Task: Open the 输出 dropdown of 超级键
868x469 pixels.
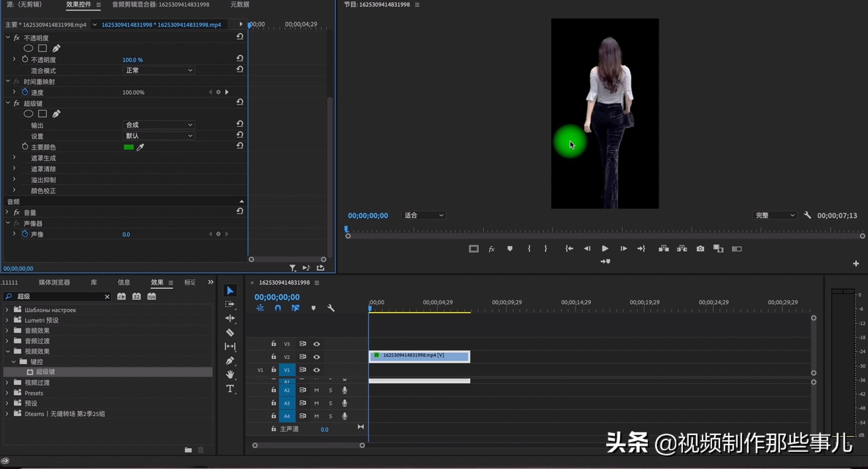Action: 158,124
